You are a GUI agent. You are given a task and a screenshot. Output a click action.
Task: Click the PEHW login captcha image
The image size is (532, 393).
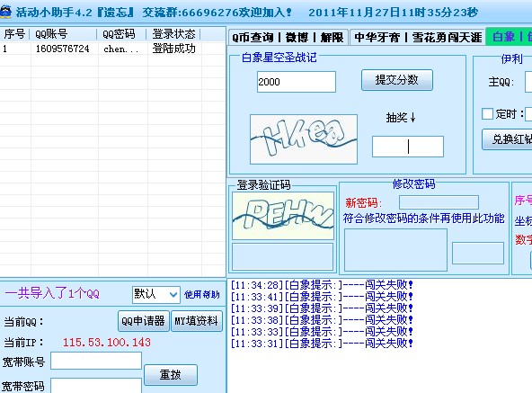pyautogui.click(x=283, y=216)
